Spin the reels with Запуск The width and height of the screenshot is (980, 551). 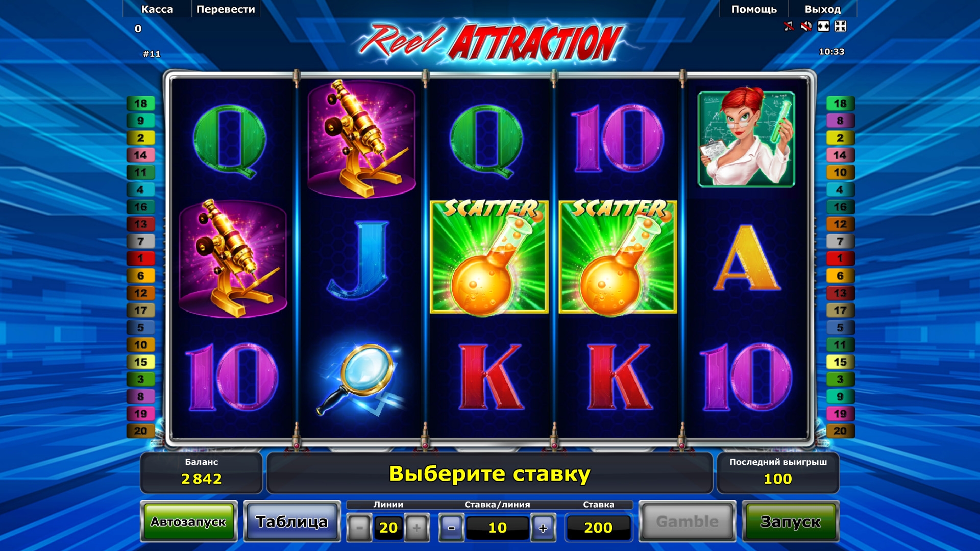[790, 521]
